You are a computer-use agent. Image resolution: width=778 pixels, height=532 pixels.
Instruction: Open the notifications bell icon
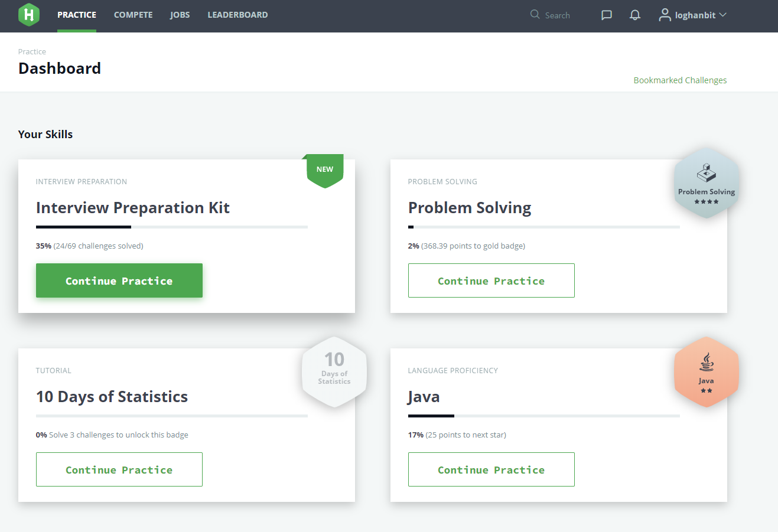(635, 15)
